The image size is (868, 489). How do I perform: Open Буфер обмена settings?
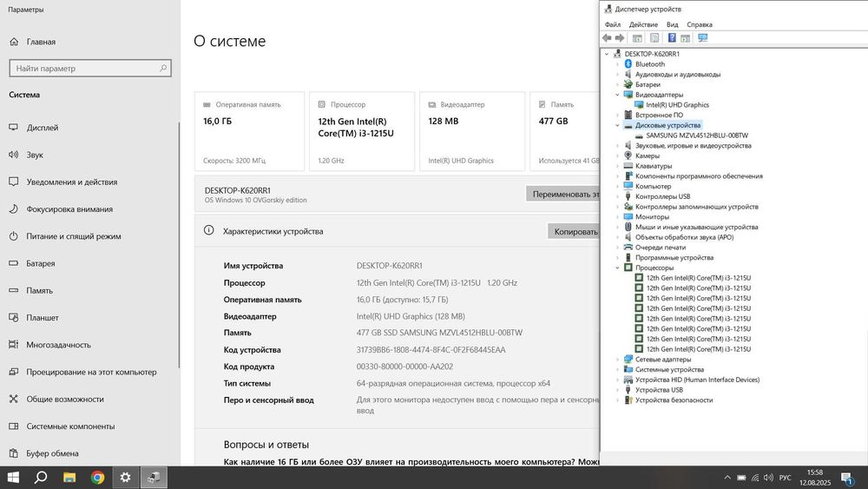(x=53, y=453)
